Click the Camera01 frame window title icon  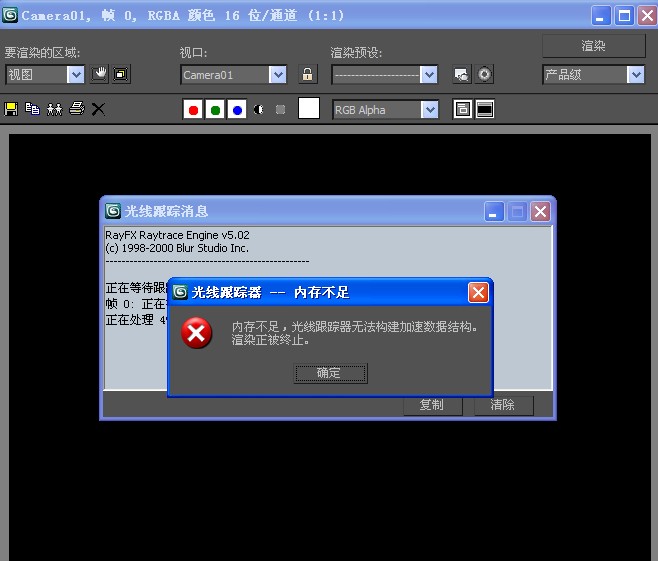[10, 16]
